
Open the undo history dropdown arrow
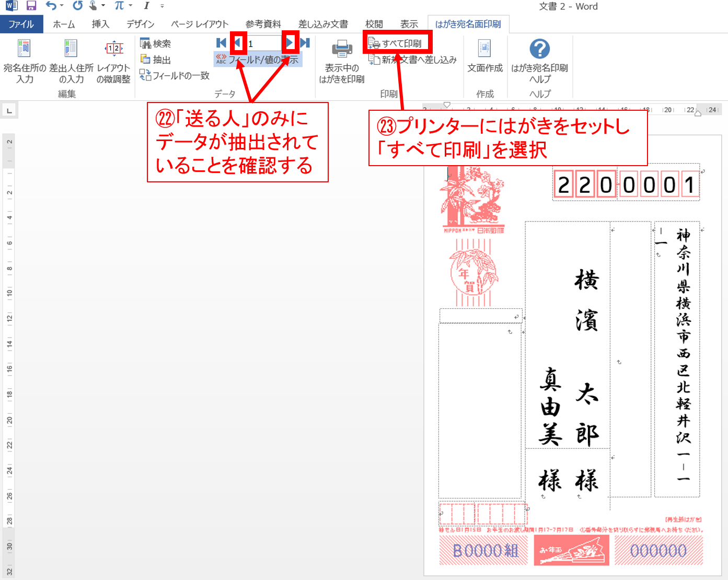[62, 6]
